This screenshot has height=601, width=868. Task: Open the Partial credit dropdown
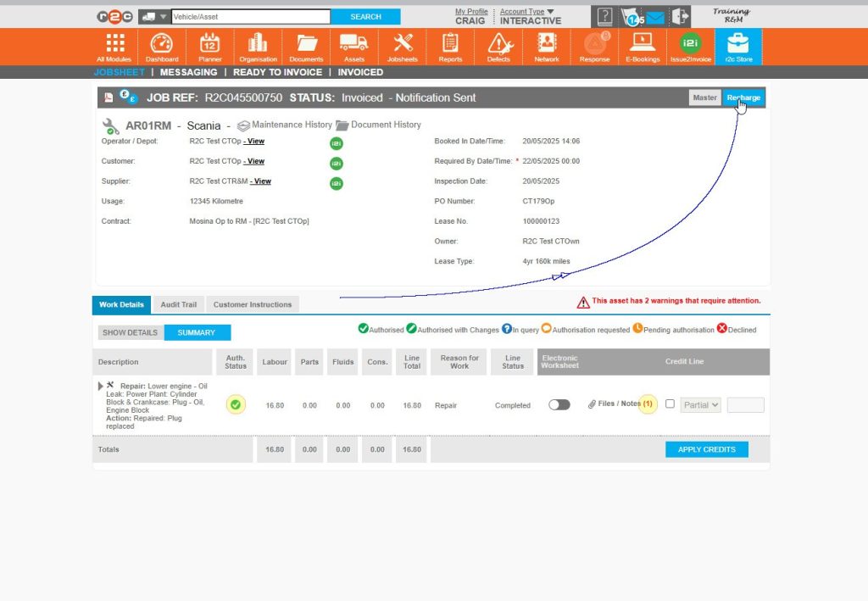700,404
